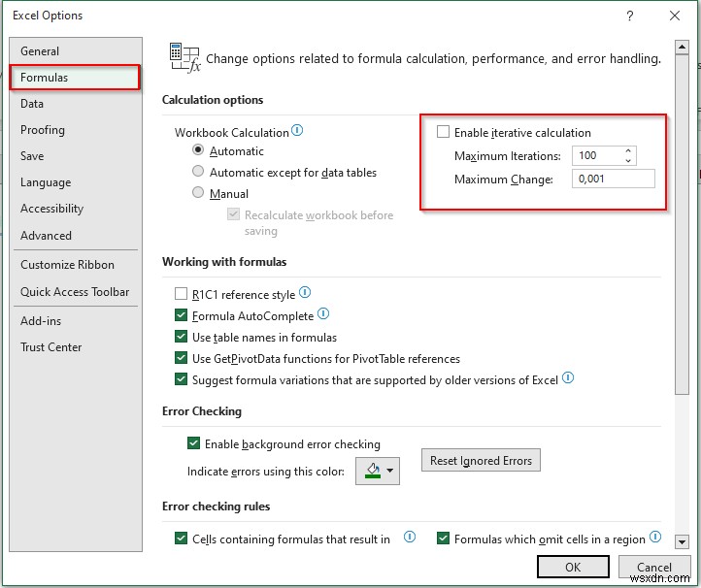Disable background error checking
Image resolution: width=701 pixels, height=588 pixels.
point(193,443)
